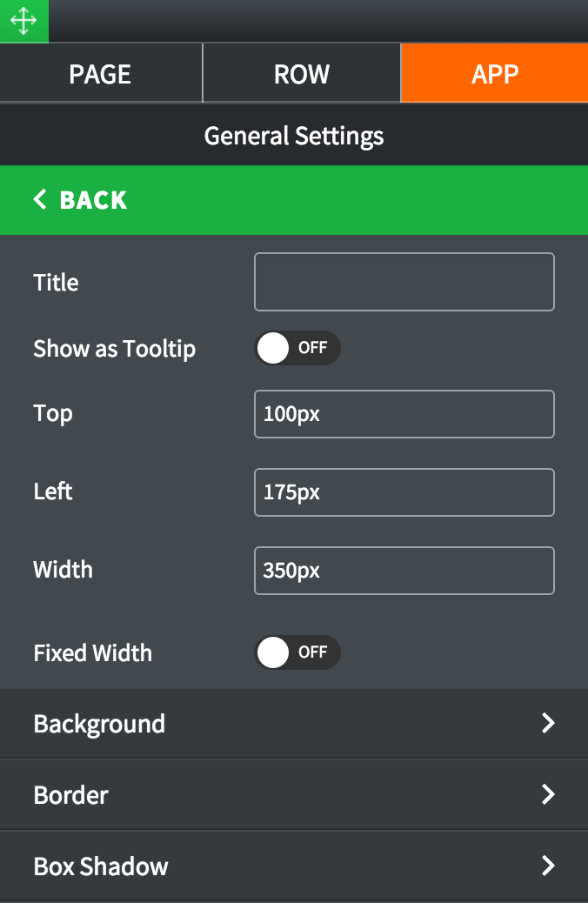Expand the Box Shadow settings section
Viewport: 588px width, 903px height.
tap(101, 866)
